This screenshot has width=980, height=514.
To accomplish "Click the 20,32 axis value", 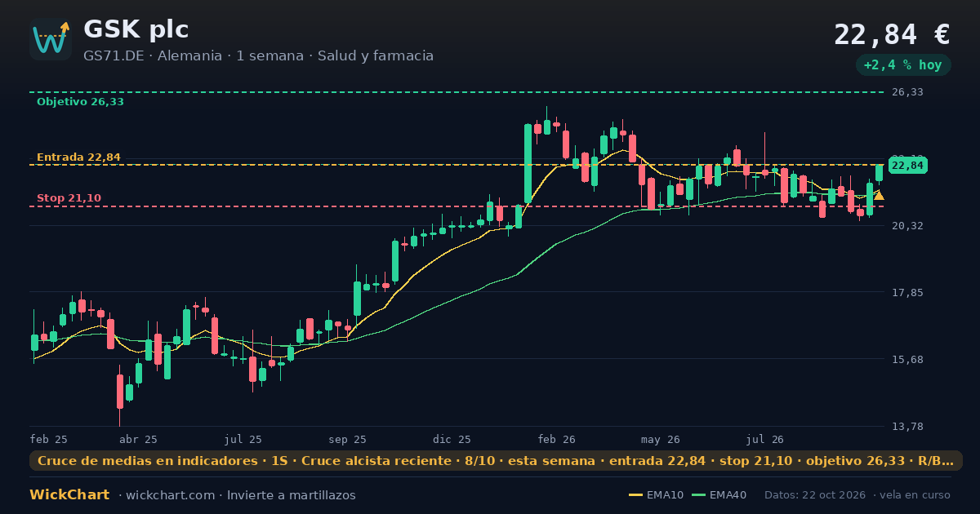I will [x=907, y=225].
